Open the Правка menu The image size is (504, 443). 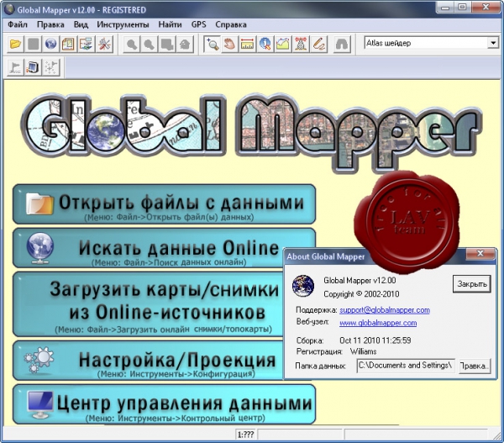[50, 24]
